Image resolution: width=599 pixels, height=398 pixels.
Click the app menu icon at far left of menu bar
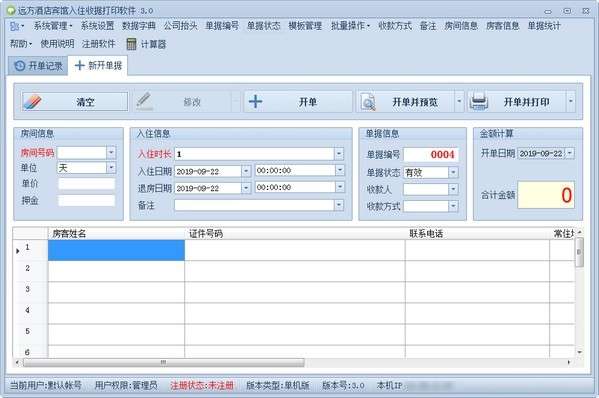16,26
